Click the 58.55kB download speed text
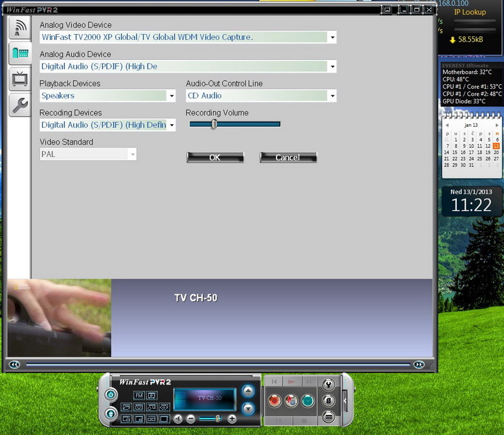This screenshot has width=504, height=435. click(470, 40)
